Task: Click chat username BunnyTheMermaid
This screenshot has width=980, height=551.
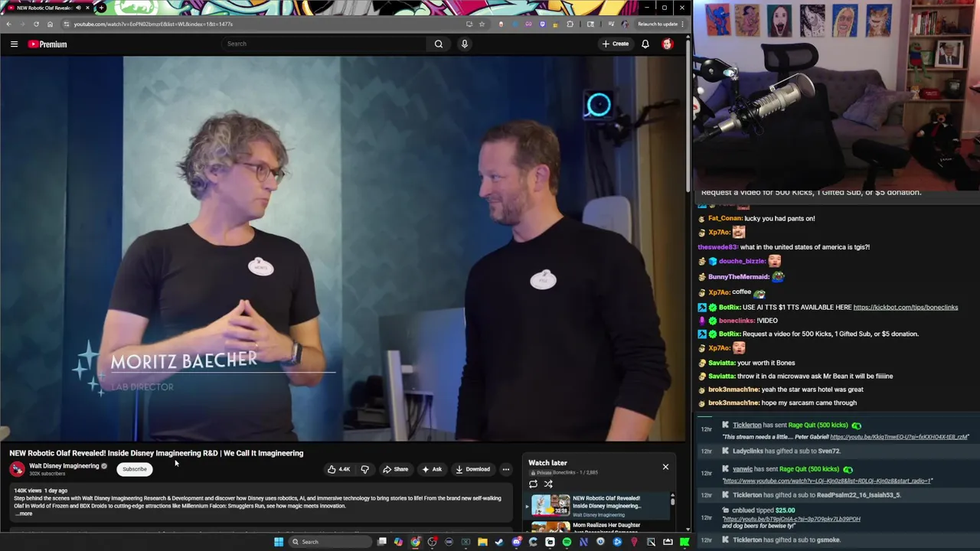Action: 739,277
